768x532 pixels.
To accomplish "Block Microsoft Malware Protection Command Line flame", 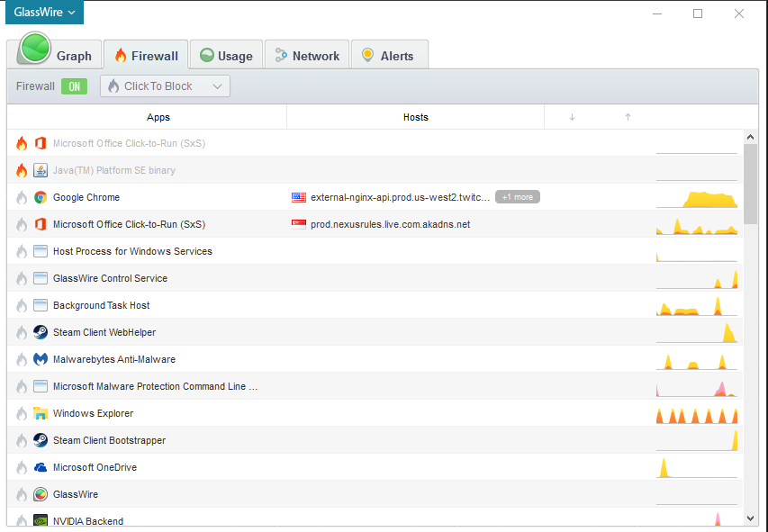I will pyautogui.click(x=22, y=386).
